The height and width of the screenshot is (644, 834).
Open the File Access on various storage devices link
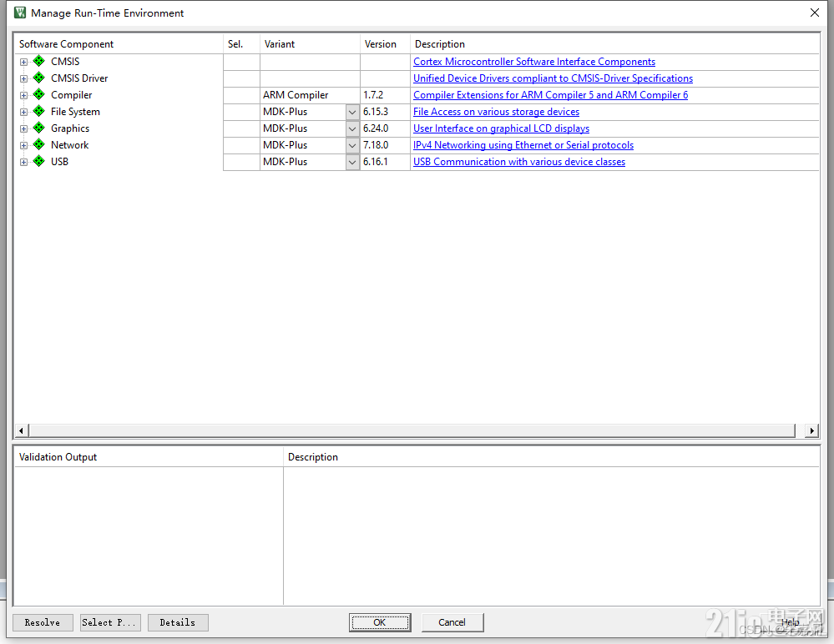(496, 112)
